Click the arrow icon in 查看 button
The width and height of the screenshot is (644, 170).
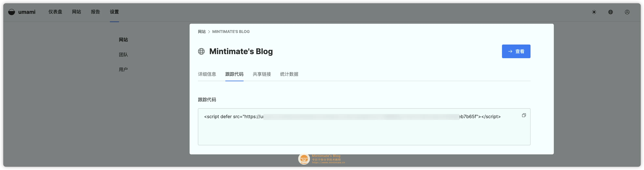510,51
